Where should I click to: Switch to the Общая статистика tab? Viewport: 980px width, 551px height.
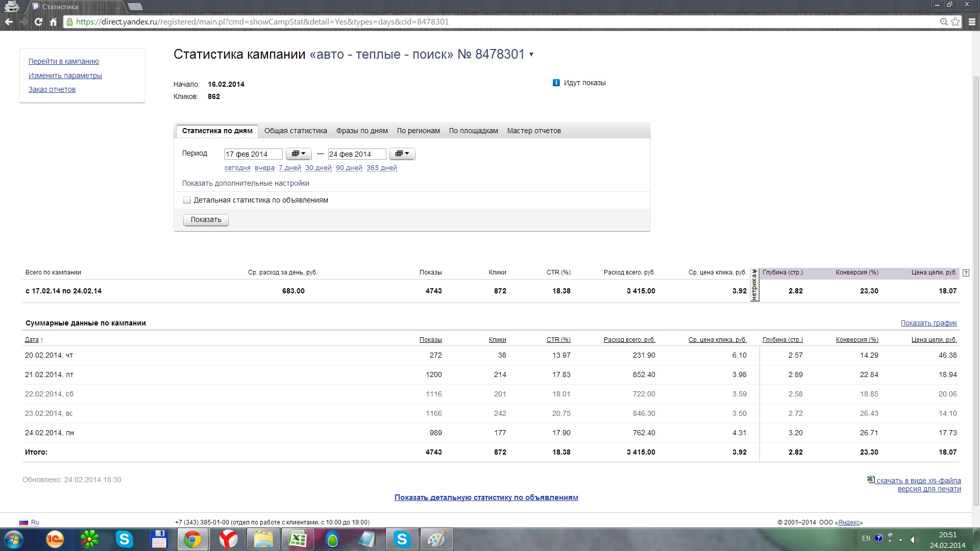coord(296,131)
